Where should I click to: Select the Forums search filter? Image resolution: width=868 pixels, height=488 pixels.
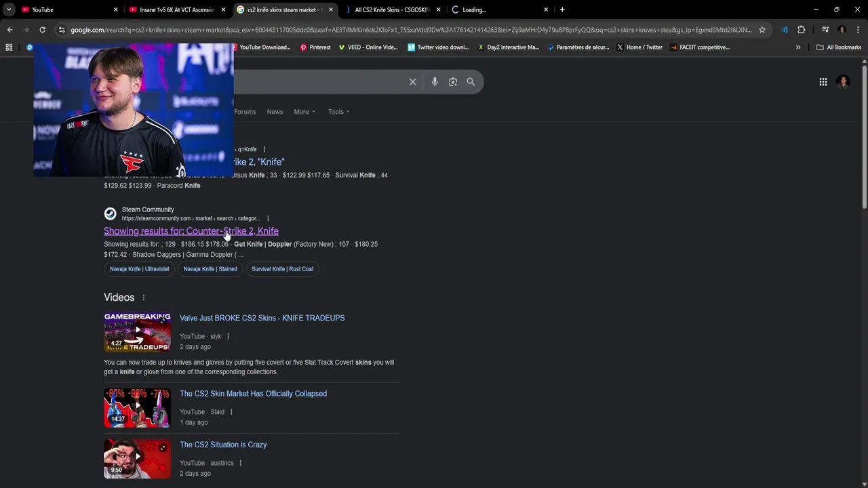[245, 112]
